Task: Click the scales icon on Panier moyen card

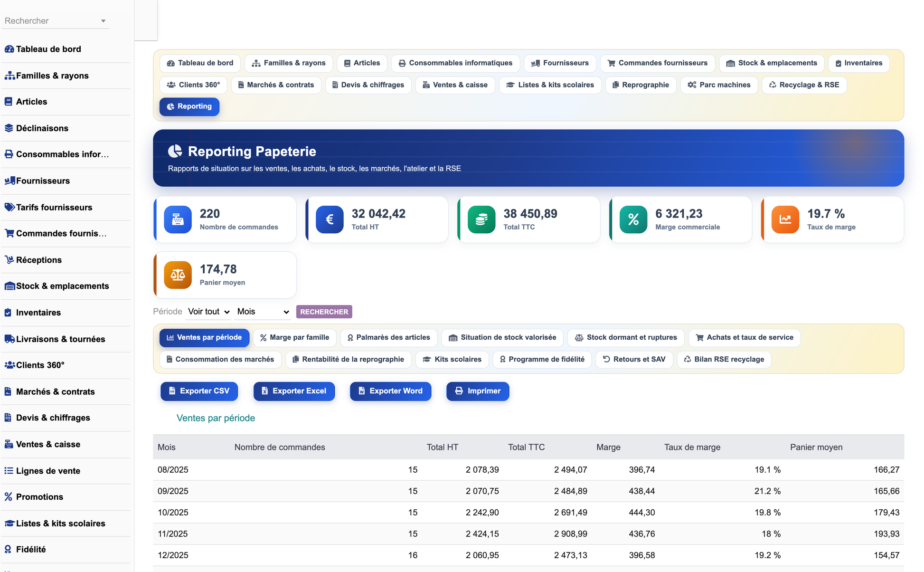Action: (178, 275)
